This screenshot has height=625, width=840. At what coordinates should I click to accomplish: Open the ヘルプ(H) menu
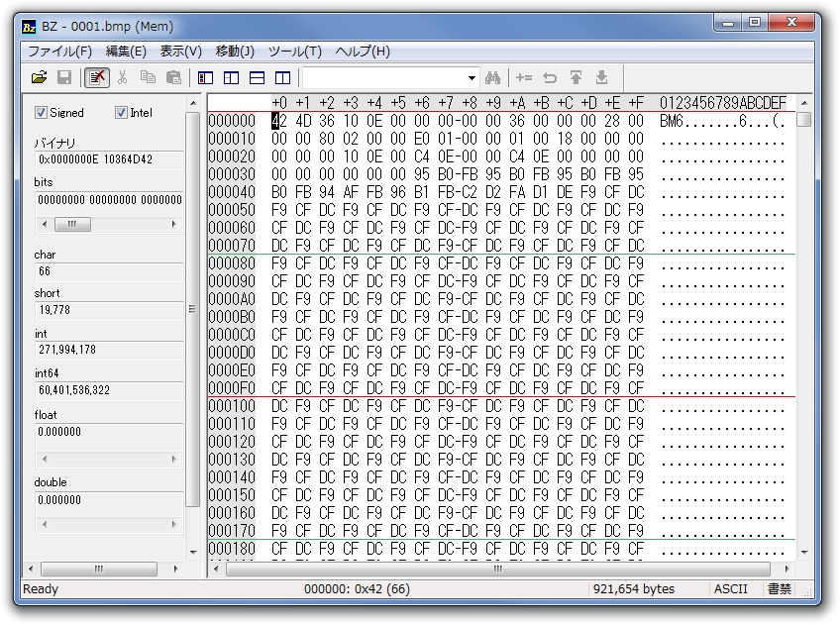pyautogui.click(x=363, y=52)
